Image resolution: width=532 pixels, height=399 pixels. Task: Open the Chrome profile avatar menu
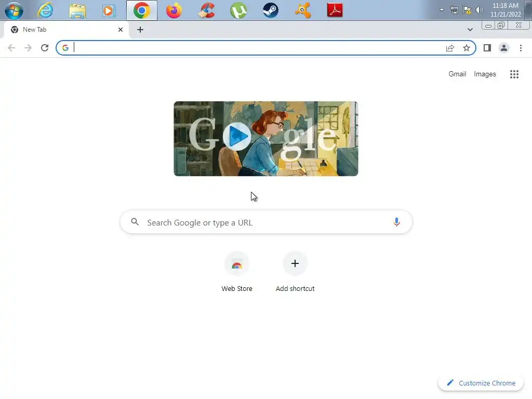point(504,48)
